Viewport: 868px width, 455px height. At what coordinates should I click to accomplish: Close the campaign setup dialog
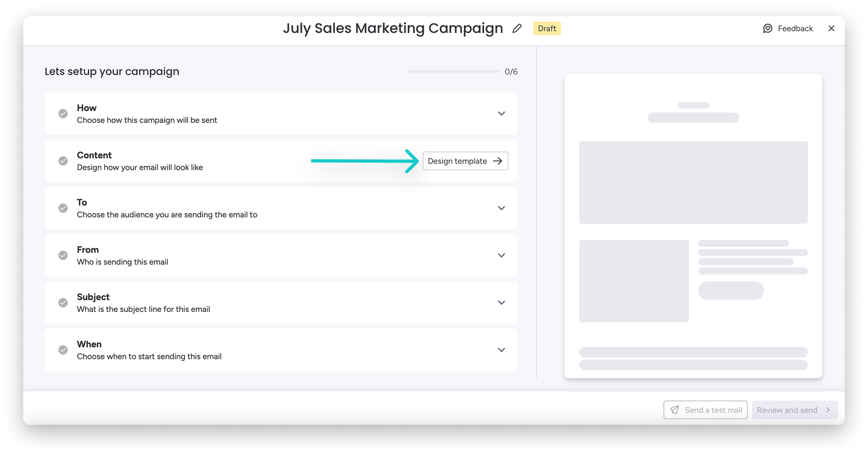pyautogui.click(x=831, y=28)
